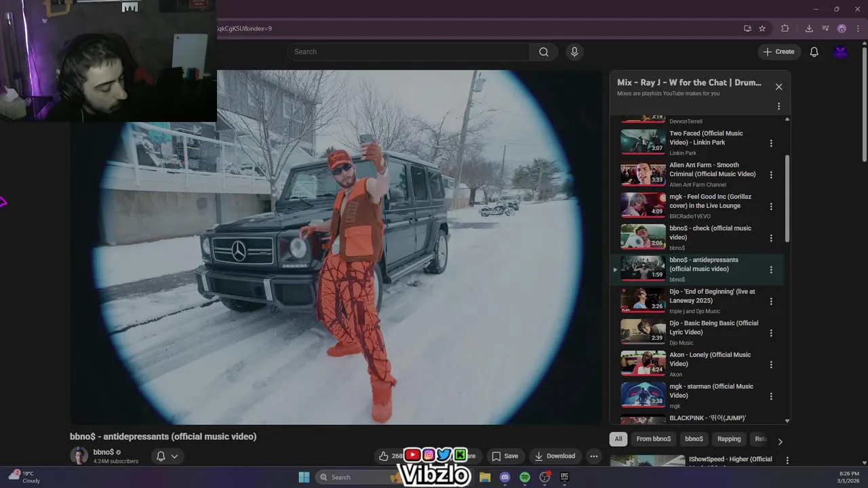Select the Rapping filter chip
Screen dimensions: 868x488
pyautogui.click(x=729, y=439)
